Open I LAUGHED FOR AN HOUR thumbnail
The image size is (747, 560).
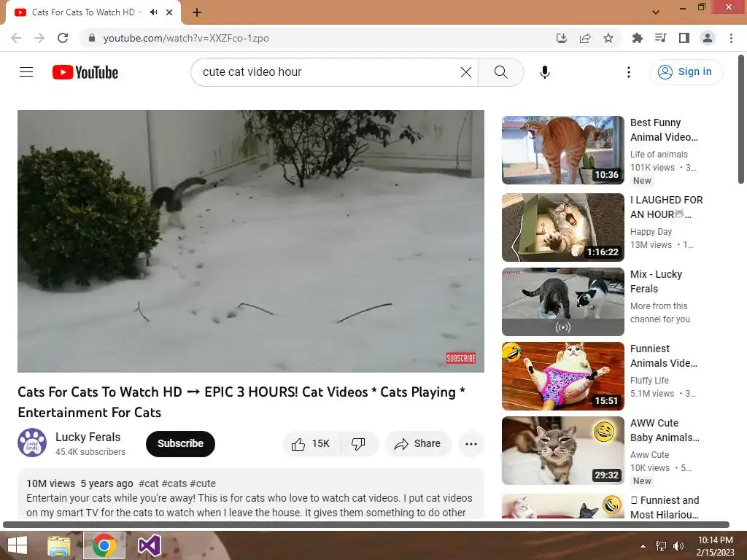(x=562, y=227)
